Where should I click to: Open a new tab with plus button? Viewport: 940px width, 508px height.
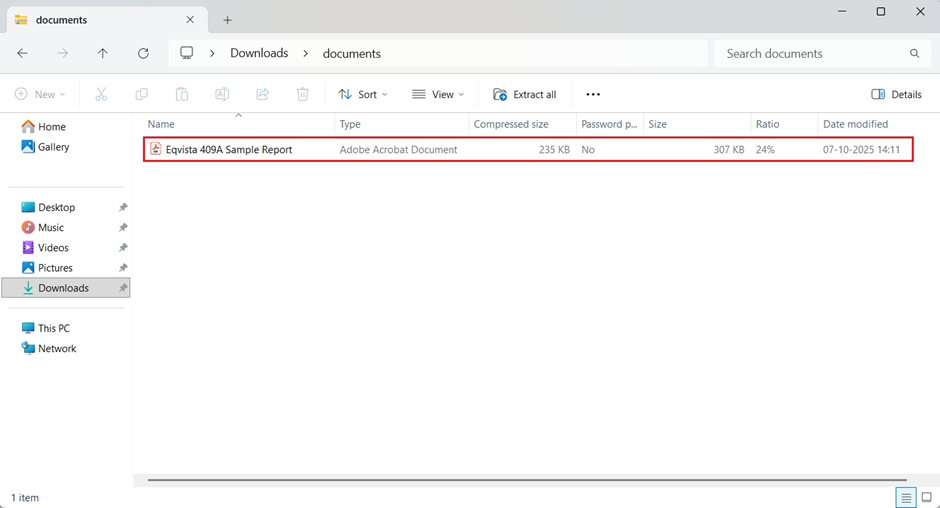[x=227, y=20]
